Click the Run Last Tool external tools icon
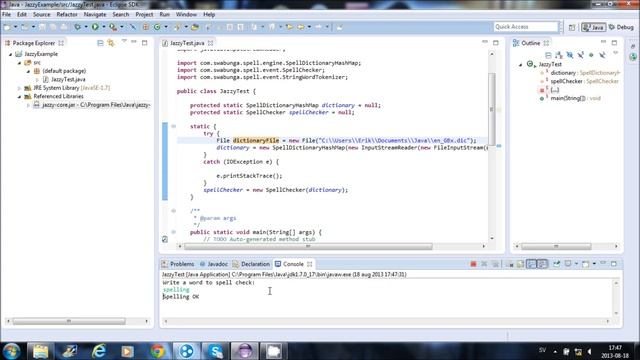The width and height of the screenshot is (640, 360). [x=113, y=27]
